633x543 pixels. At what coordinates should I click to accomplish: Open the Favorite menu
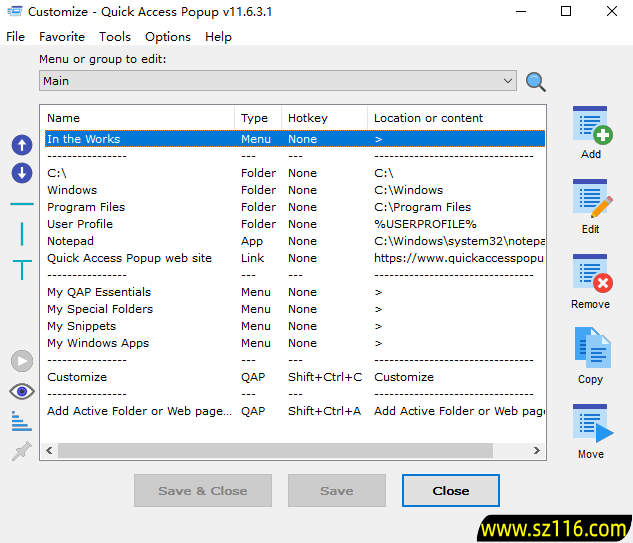[x=62, y=37]
